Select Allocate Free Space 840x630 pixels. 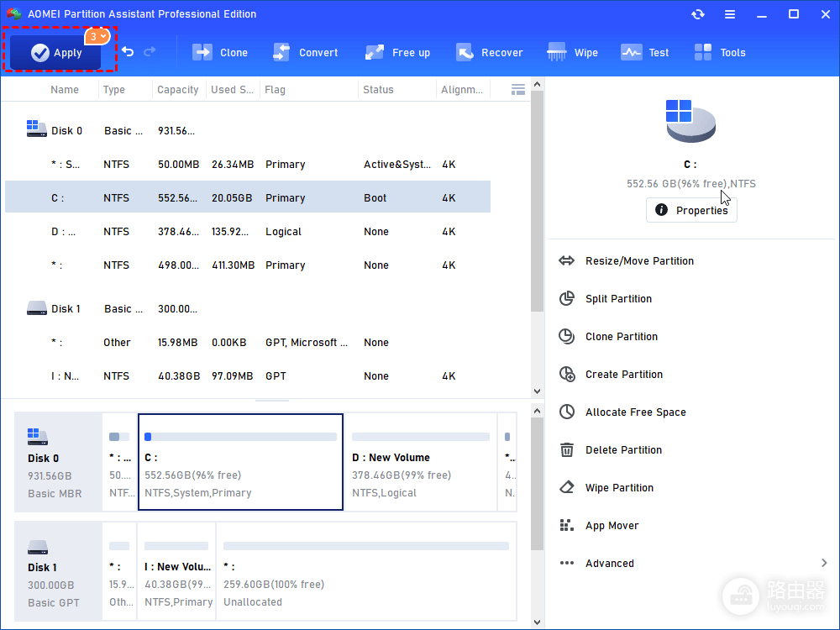point(635,412)
